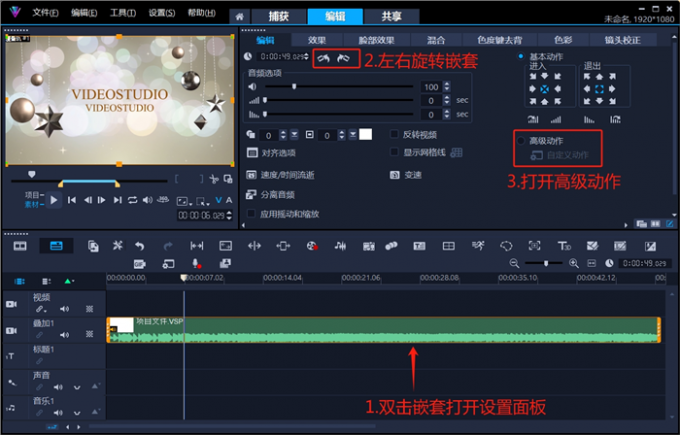Open the 设置 menu
Image resolution: width=680 pixels, height=435 pixels.
coord(162,13)
